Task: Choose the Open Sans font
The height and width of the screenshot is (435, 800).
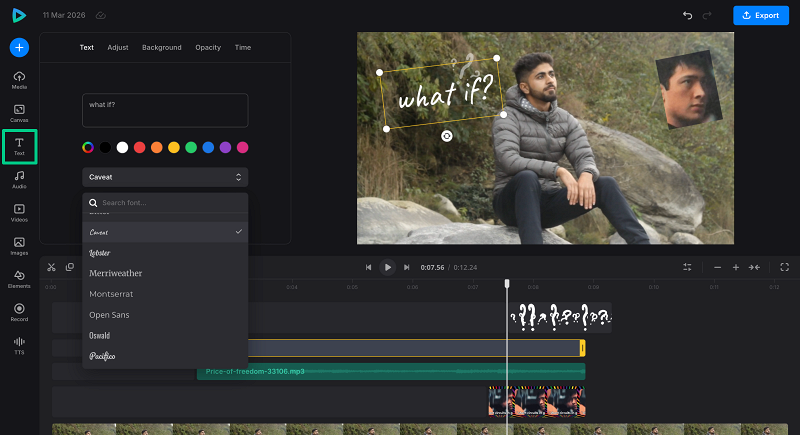Action: point(165,315)
